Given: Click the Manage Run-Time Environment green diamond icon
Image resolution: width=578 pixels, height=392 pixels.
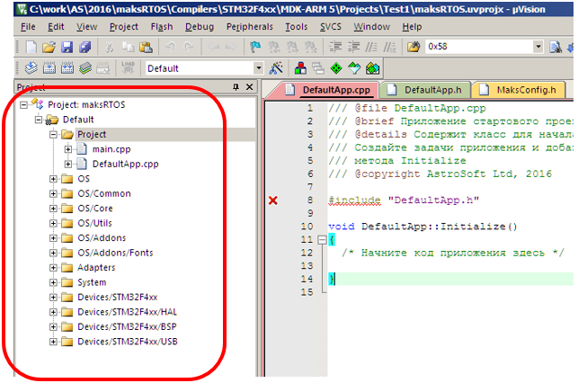Looking at the screenshot, I should coord(336,68).
